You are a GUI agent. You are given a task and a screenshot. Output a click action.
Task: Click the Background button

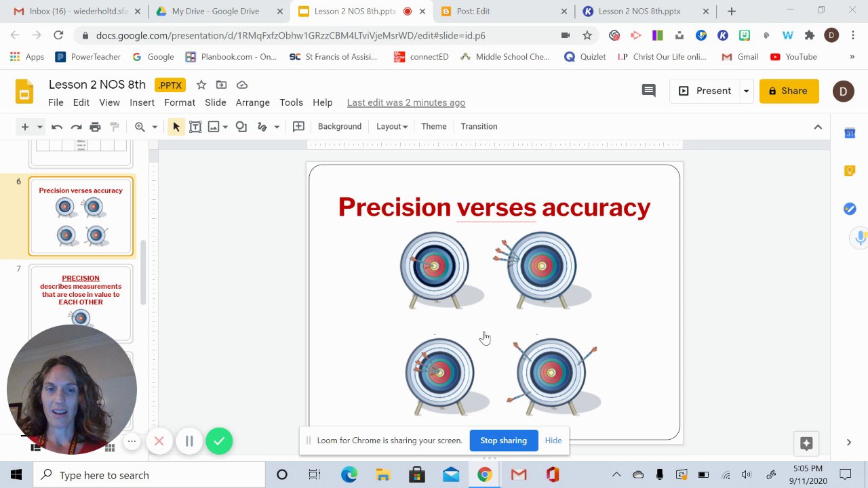click(x=339, y=127)
